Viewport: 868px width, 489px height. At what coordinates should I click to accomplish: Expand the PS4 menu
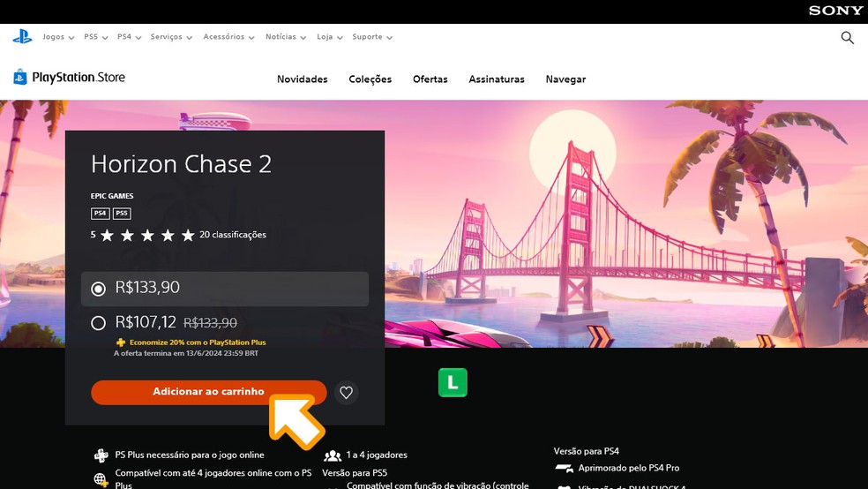point(129,37)
